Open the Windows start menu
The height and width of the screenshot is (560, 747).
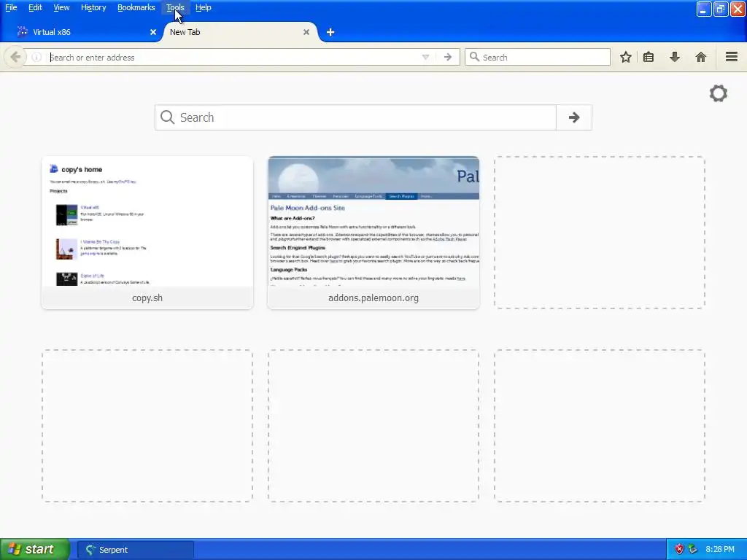[x=35, y=549]
